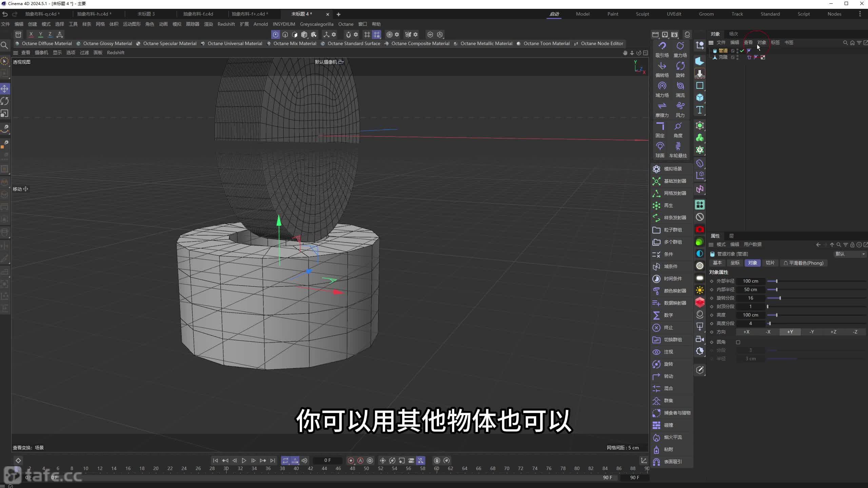Add a gravity force (重力场)
The height and width of the screenshot is (488, 868).
(680, 49)
